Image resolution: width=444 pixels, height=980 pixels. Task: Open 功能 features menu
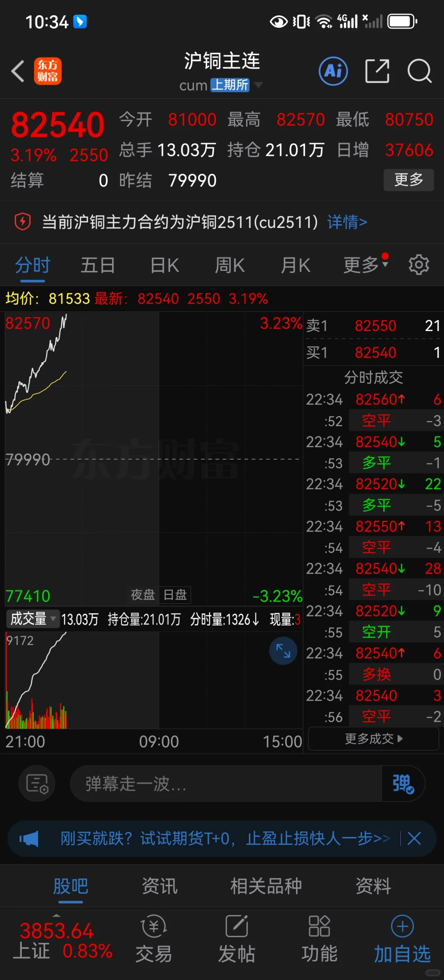point(319,939)
